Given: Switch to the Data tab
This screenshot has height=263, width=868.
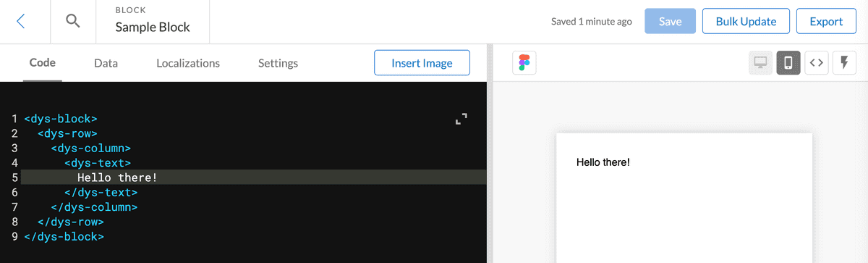Looking at the screenshot, I should coord(106,63).
